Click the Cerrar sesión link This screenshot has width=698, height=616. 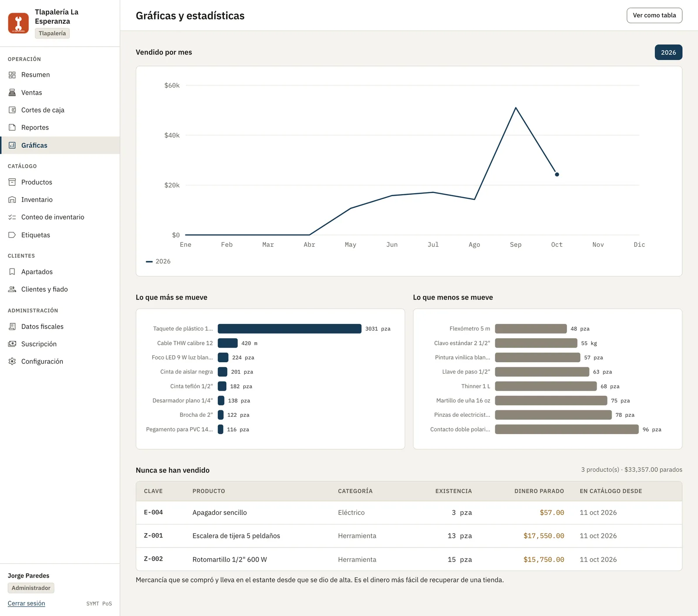point(26,603)
